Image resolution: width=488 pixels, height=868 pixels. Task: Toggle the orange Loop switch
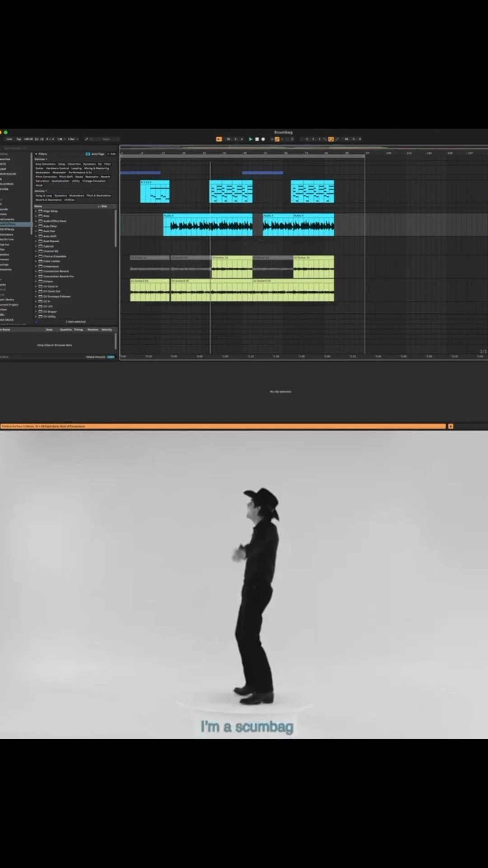pyautogui.click(x=331, y=139)
